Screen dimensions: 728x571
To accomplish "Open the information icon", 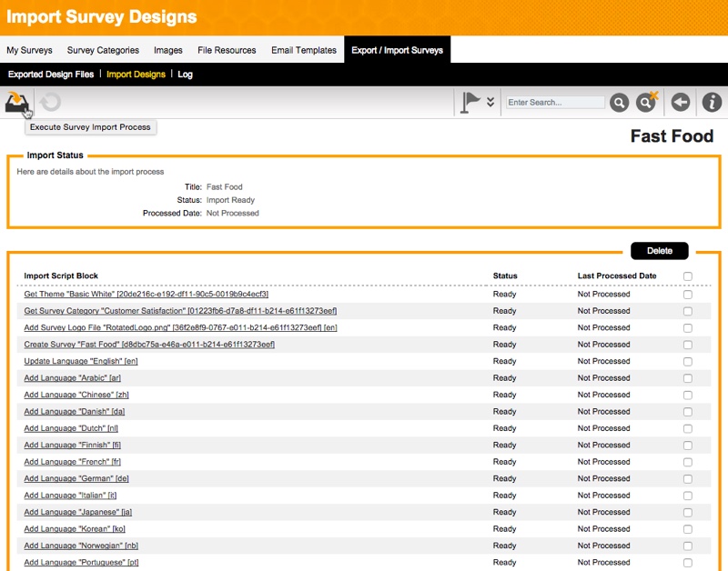I will [x=712, y=103].
